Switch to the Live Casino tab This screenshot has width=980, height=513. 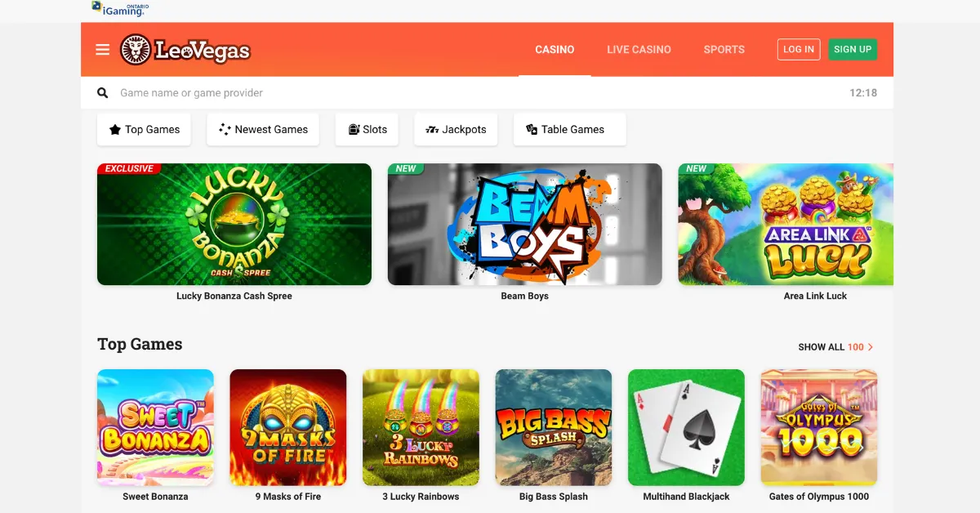(639, 50)
